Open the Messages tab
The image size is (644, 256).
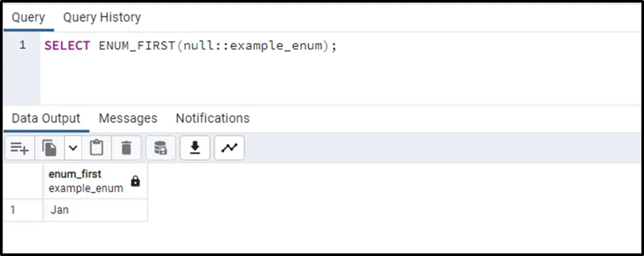click(x=128, y=118)
